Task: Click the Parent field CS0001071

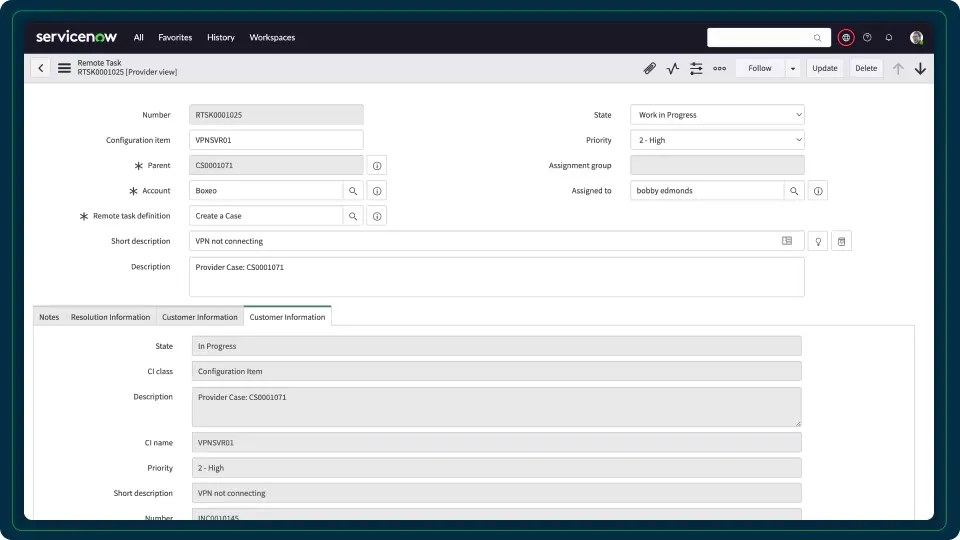Action: pos(276,165)
